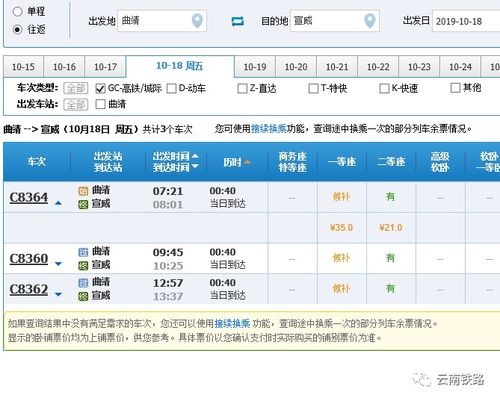The height and width of the screenshot is (401, 500).
Task: Click 候补 first-class status for C8360
Action: click(341, 258)
